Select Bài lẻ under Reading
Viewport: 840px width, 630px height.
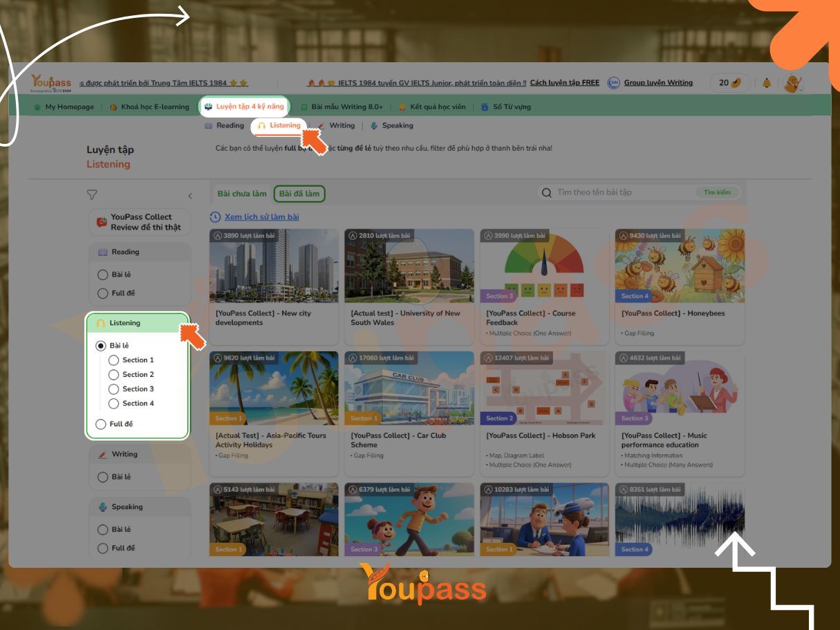(x=103, y=275)
